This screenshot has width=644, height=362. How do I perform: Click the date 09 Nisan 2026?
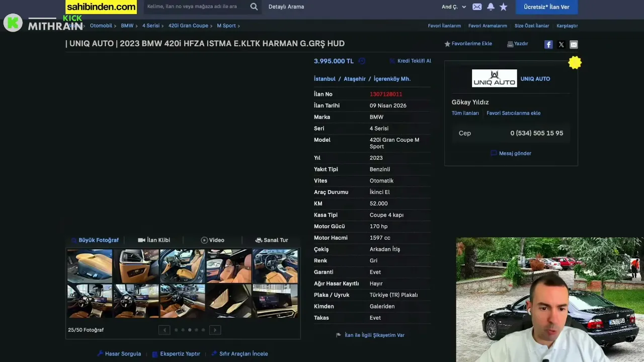click(x=388, y=106)
